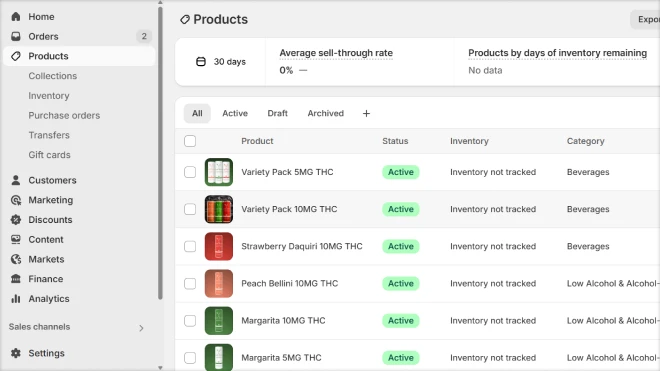Click Active status badge for Variety Pack 5MG

[x=401, y=172]
